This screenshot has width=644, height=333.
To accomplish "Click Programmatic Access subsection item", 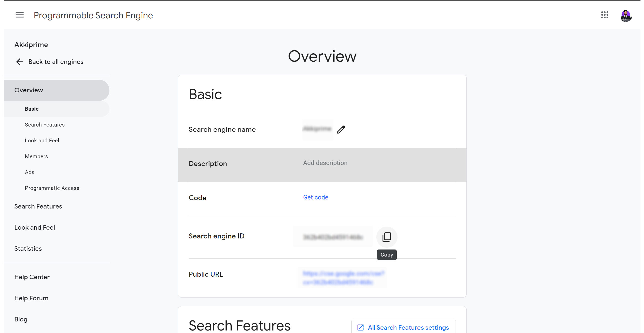I will [x=52, y=188].
